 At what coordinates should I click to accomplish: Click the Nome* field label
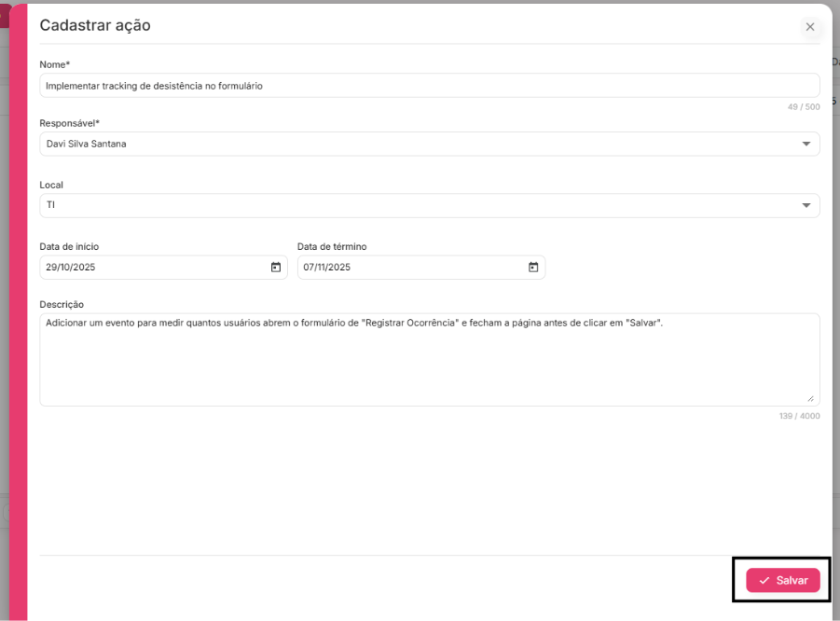point(55,64)
